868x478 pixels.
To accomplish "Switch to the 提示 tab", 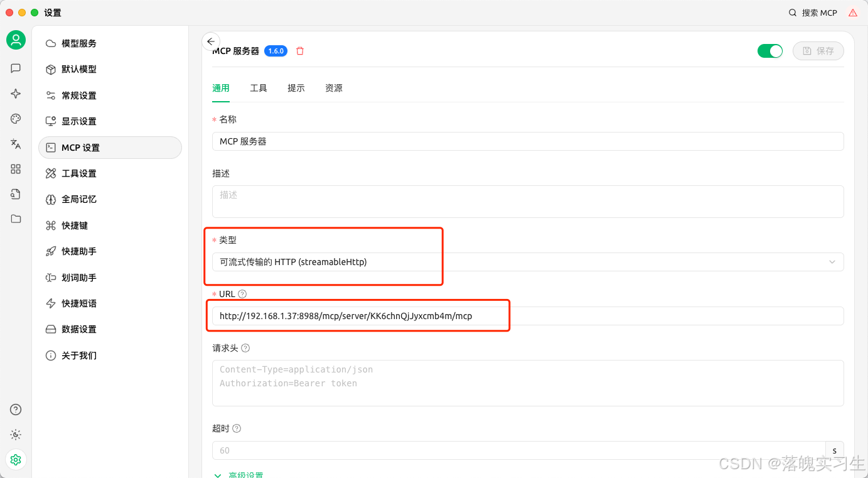I will pyautogui.click(x=296, y=88).
